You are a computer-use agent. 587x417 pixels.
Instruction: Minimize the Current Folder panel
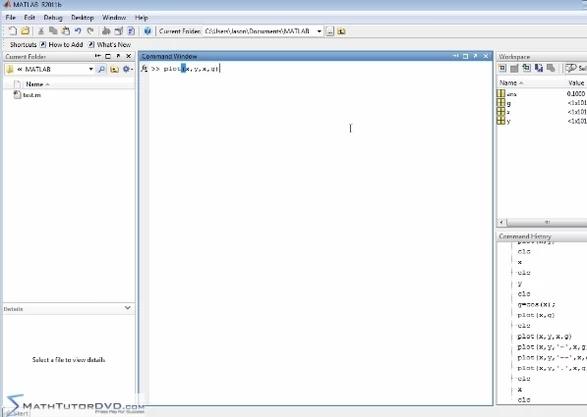[98, 56]
